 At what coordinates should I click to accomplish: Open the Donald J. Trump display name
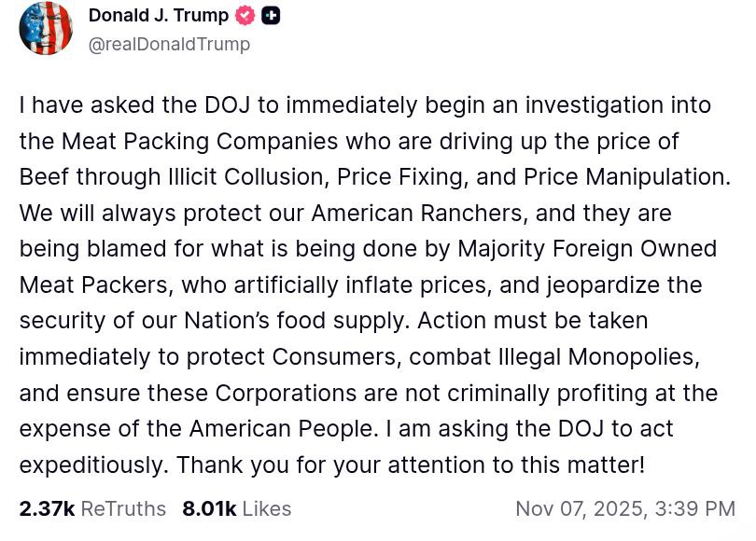158,16
